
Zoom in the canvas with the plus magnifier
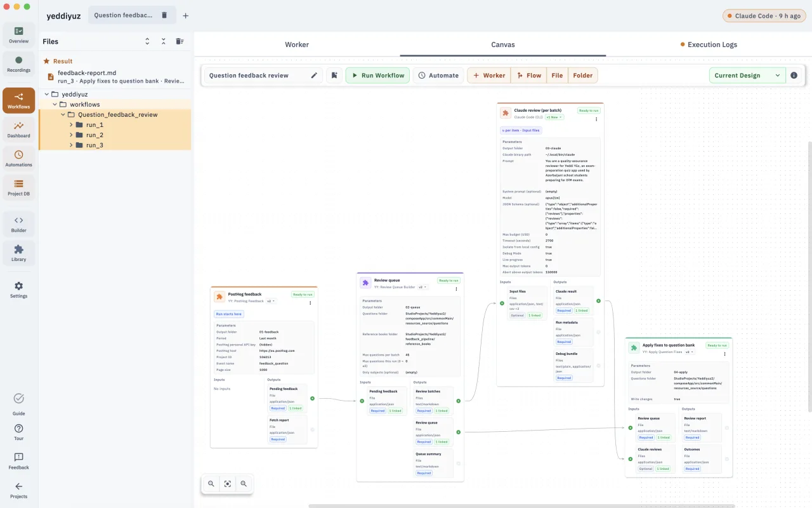point(244,484)
